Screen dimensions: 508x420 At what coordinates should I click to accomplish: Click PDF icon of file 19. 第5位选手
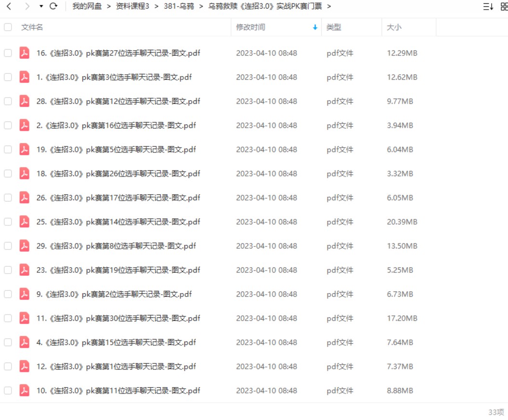[24, 149]
